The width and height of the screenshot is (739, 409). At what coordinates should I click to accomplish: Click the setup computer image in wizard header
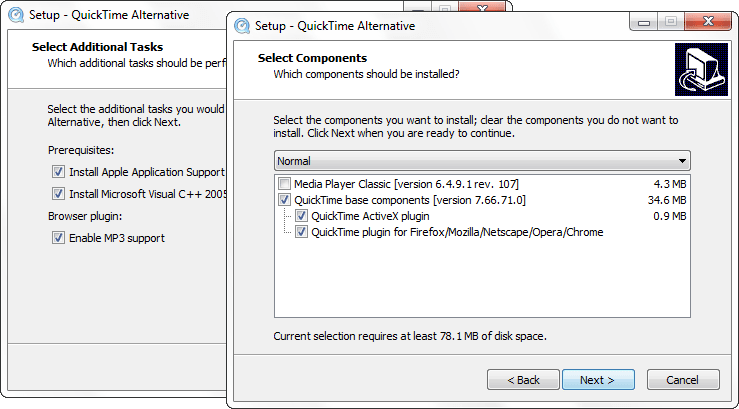click(701, 69)
